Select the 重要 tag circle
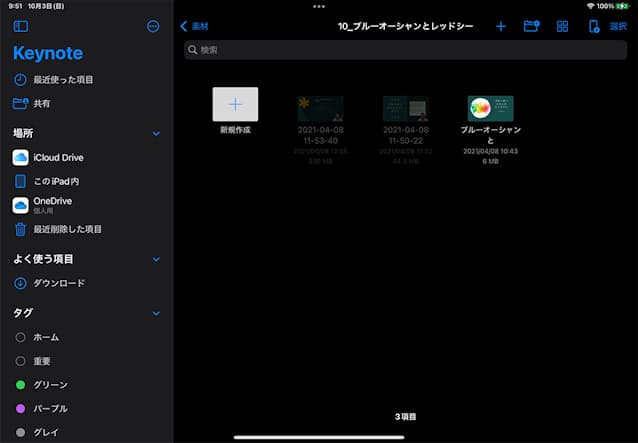This screenshot has height=443, width=638. coord(21,361)
